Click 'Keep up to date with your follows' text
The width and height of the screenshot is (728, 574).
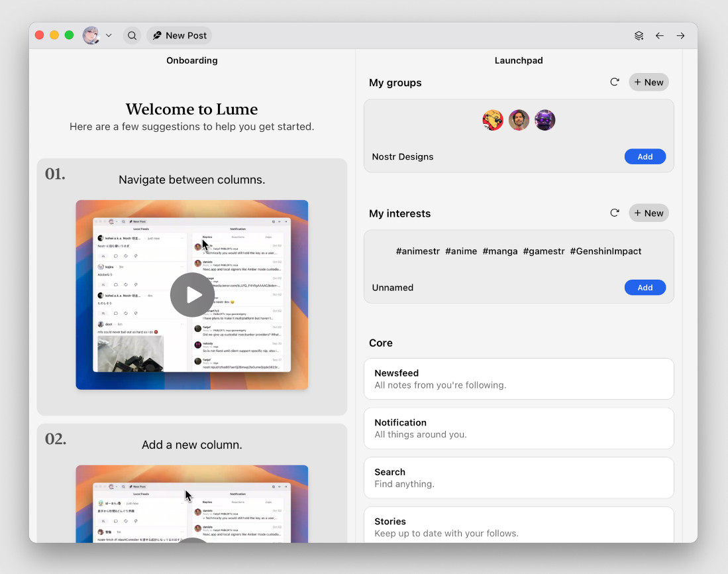pyautogui.click(x=446, y=533)
